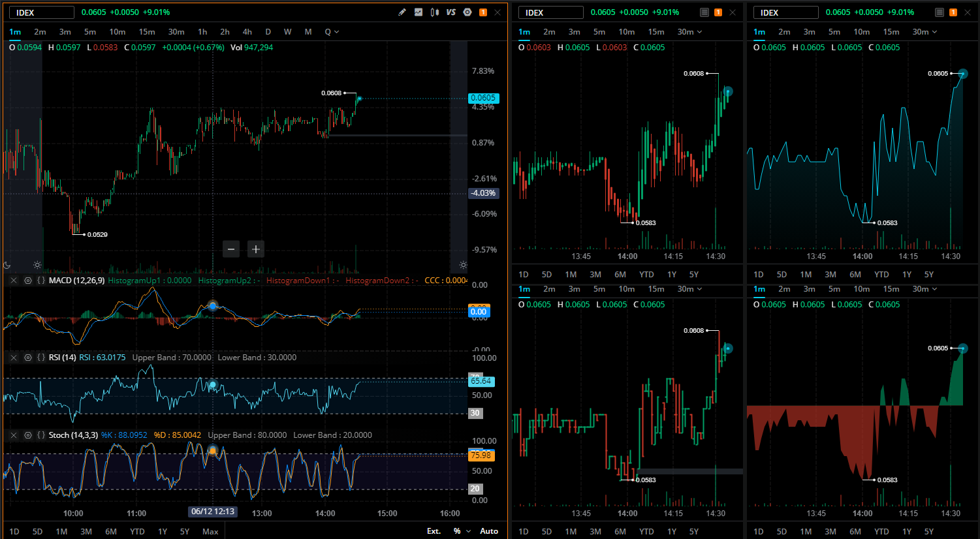The height and width of the screenshot is (539, 980).
Task: Set bottom-right baseline chart range to 5D
Action: [782, 532]
